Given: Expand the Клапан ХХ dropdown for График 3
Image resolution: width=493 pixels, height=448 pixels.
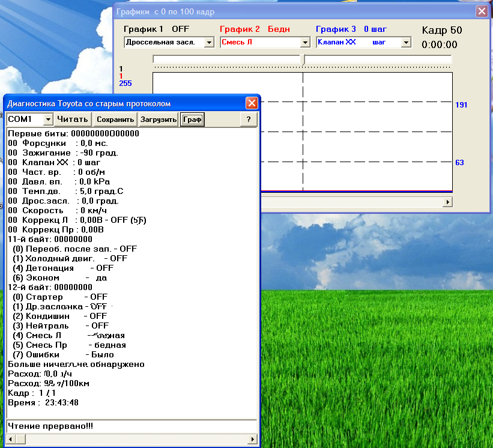Looking at the screenshot, I should [406, 42].
